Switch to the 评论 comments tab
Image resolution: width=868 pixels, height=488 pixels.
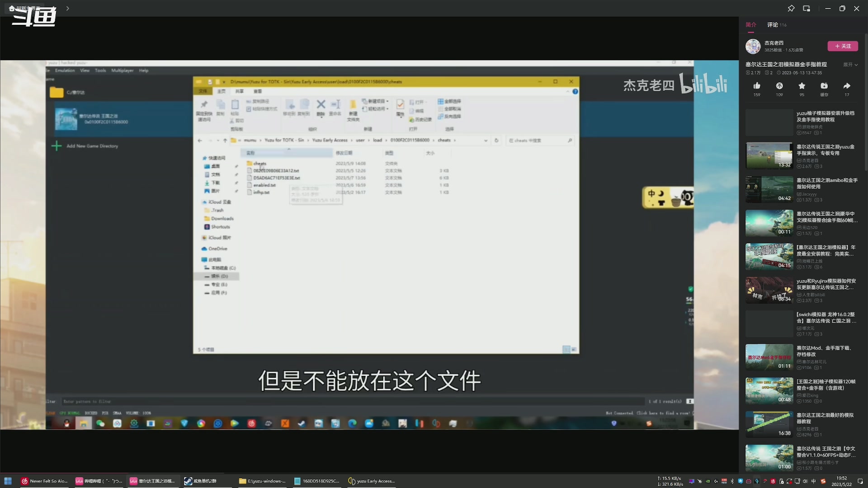[777, 25]
